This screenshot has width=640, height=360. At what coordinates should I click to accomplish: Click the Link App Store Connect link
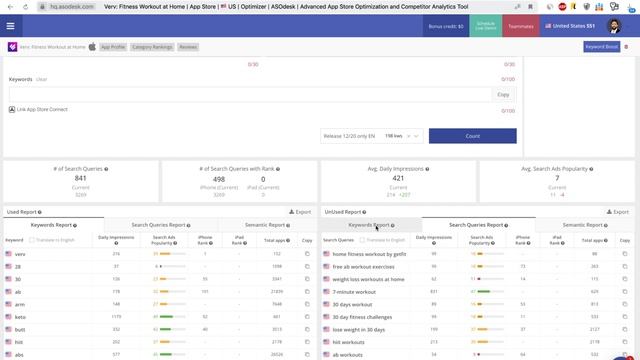click(42, 109)
